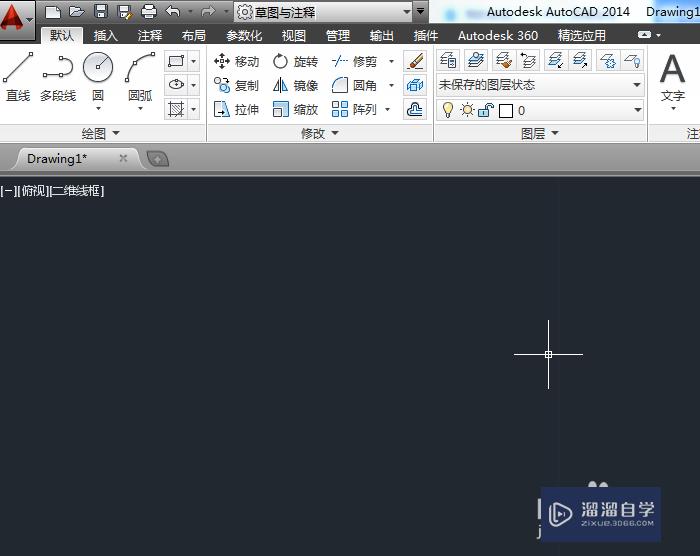The height and width of the screenshot is (556, 700).
Task: Click the Save As icon
Action: 125,12
